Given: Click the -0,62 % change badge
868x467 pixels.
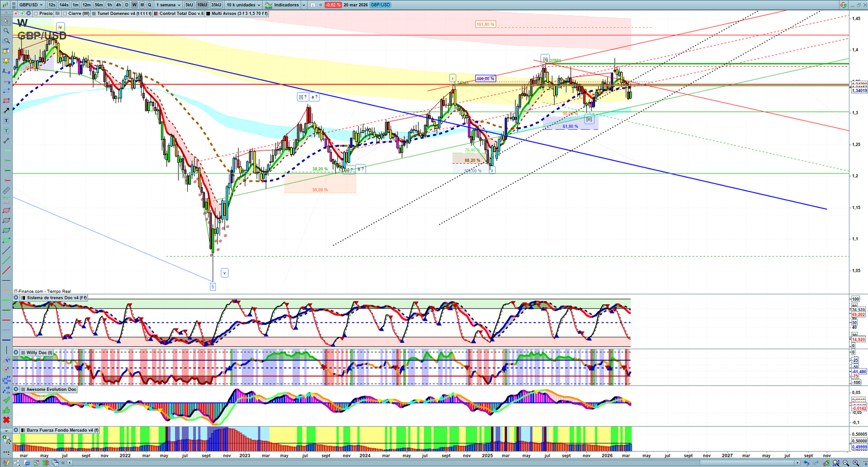Looking at the screenshot, I should (333, 5).
